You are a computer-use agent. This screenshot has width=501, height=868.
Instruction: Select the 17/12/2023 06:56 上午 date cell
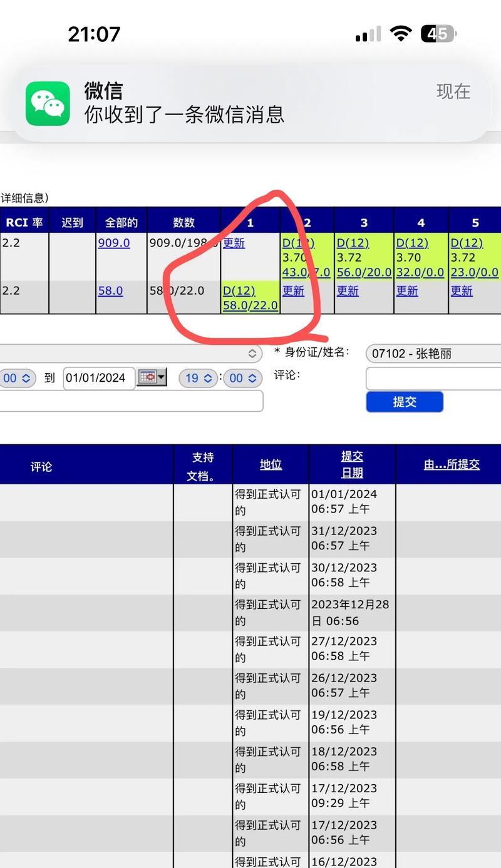pyautogui.click(x=352, y=833)
